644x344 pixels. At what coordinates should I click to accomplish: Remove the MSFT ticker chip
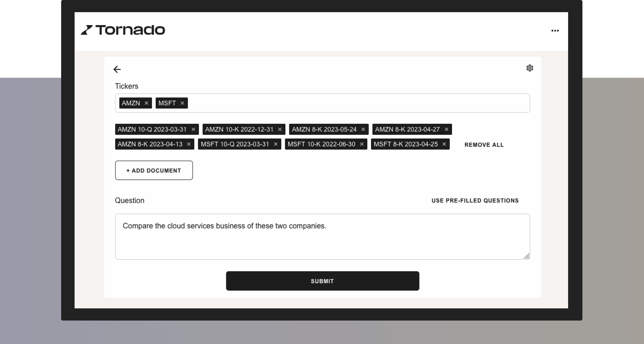pos(182,103)
